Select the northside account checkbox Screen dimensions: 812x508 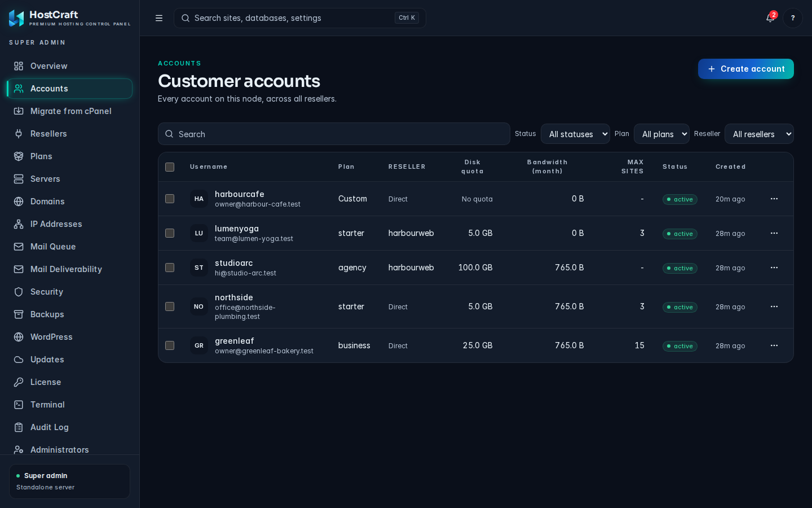point(170,306)
